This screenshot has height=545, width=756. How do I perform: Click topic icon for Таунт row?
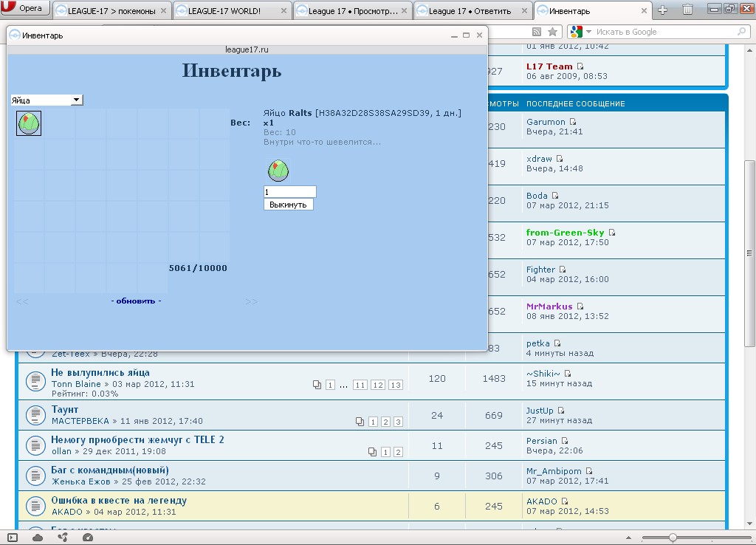[35, 415]
